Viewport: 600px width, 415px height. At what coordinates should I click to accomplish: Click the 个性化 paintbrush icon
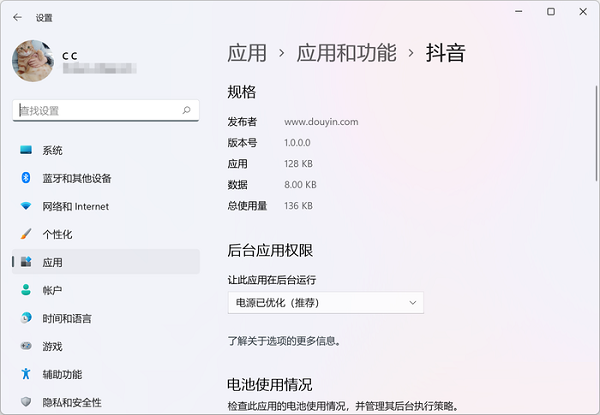[x=26, y=234]
